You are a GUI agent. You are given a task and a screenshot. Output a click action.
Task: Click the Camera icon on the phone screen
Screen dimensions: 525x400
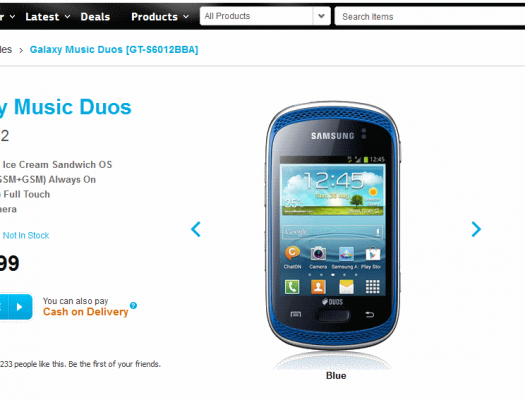coord(318,253)
